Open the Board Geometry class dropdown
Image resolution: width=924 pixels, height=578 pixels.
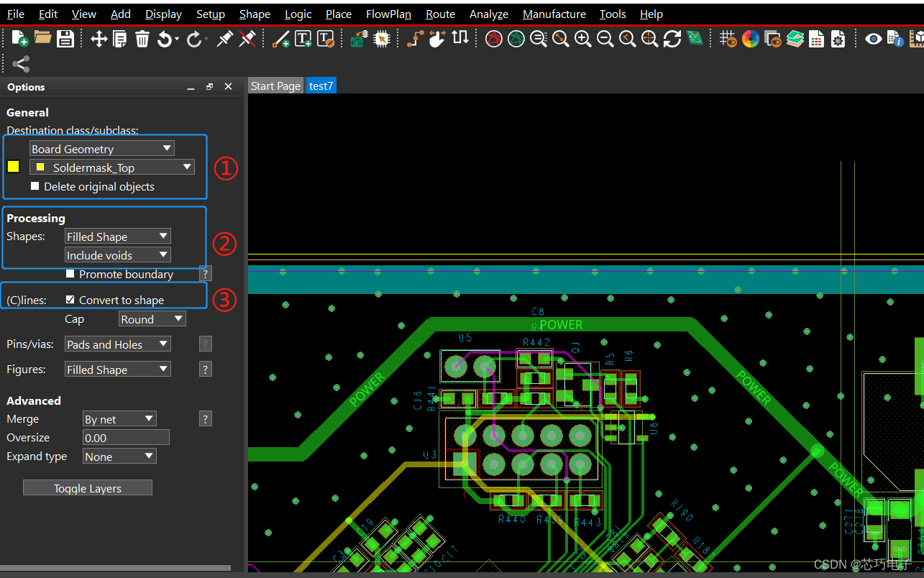click(x=101, y=148)
